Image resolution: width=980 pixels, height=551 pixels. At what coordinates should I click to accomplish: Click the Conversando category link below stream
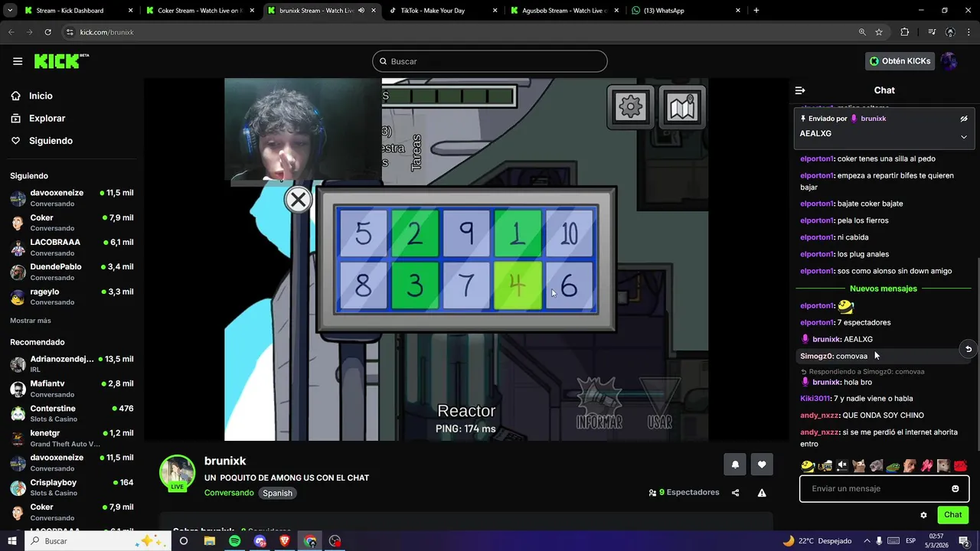pyautogui.click(x=229, y=493)
